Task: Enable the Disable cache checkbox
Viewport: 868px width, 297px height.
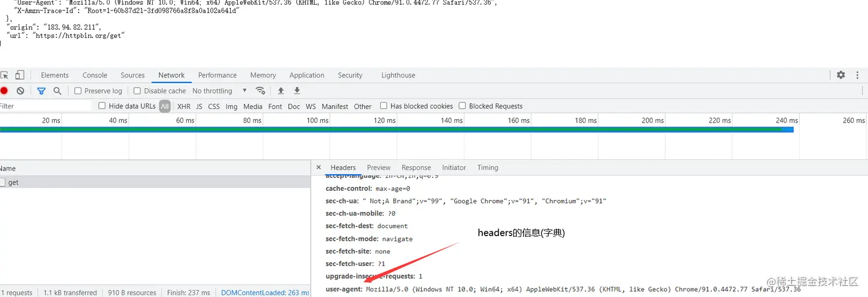Action: pos(137,91)
